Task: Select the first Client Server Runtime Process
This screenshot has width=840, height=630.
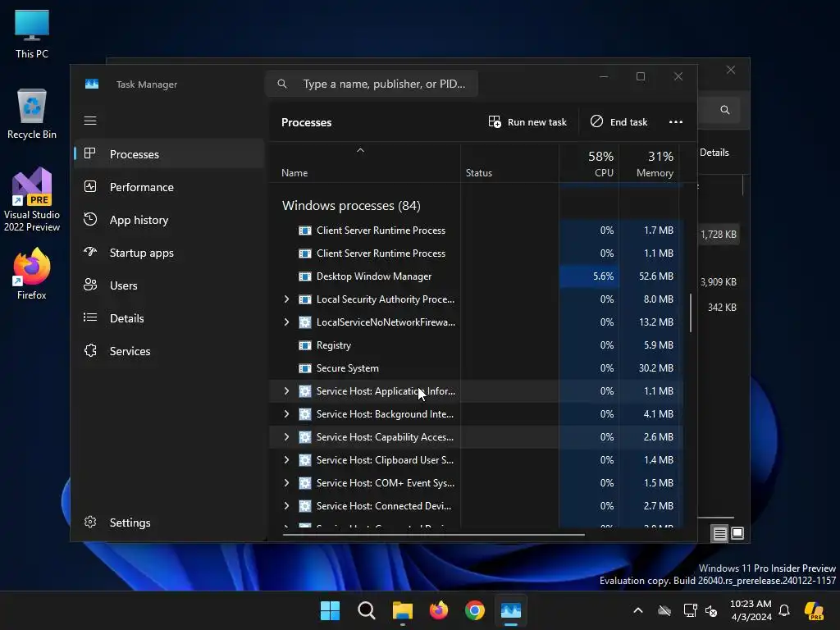Action: pyautogui.click(x=476, y=231)
